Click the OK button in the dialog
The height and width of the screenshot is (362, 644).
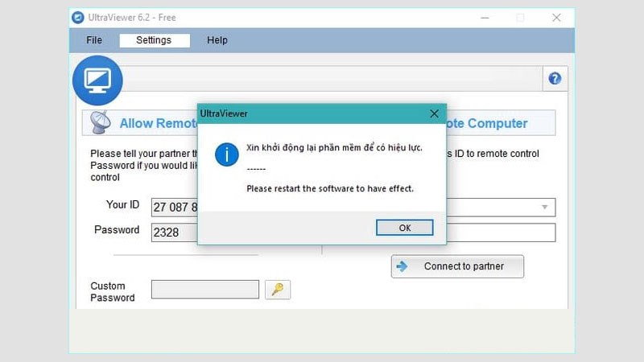point(404,228)
